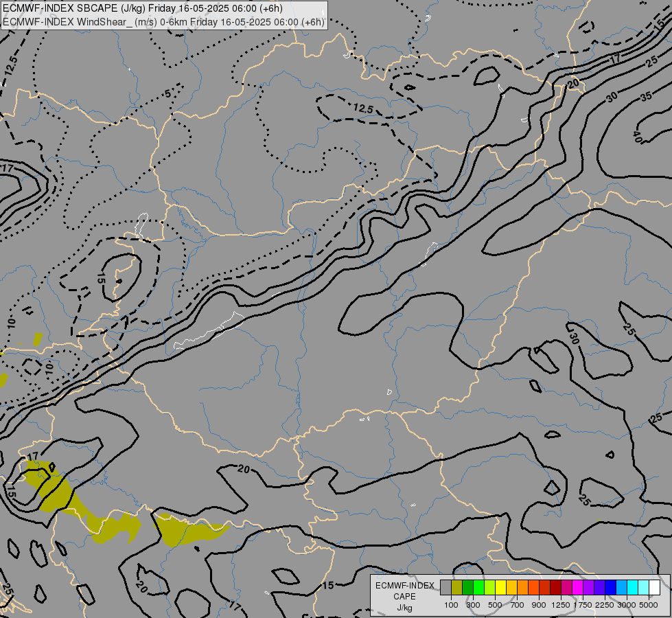
Task: Click the legend value 2250
Action: click(x=605, y=605)
